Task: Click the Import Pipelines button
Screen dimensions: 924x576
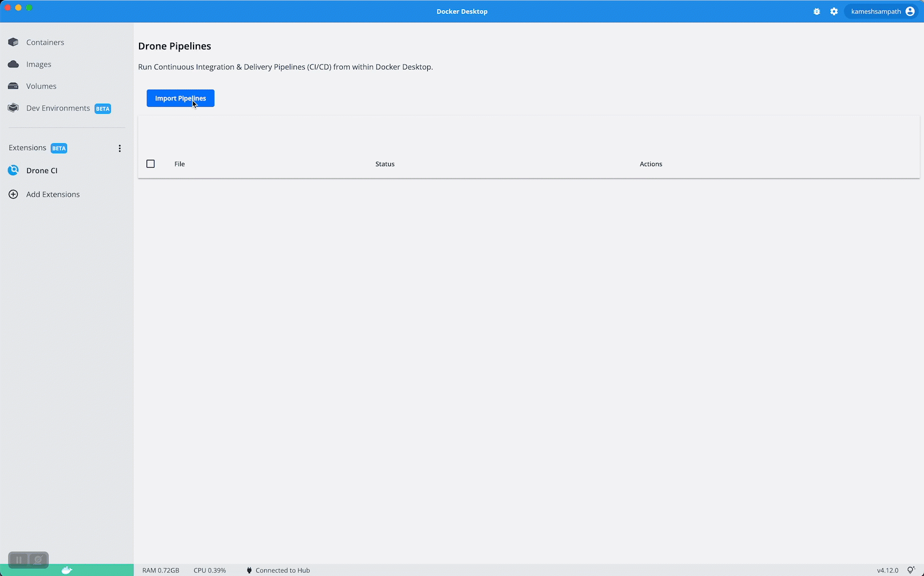Action: click(181, 98)
